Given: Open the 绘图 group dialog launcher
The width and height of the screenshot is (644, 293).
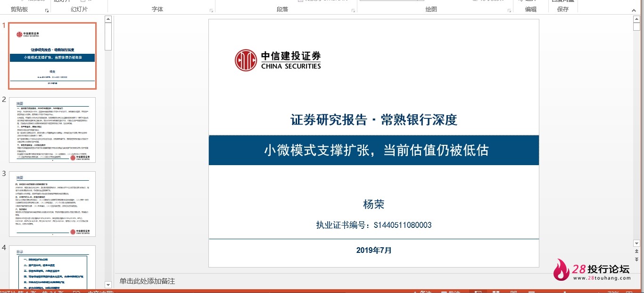Looking at the screenshot, I should 509,10.
